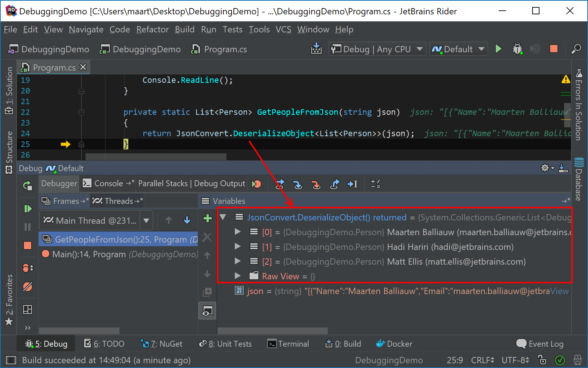Screen dimensions: 588x368
Task: Open the Event Log
Action: pos(540,344)
